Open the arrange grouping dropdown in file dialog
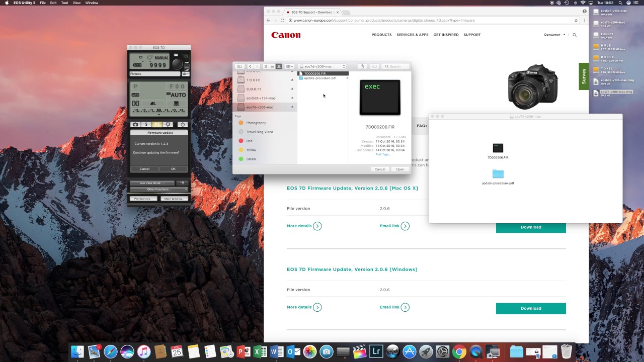 (x=290, y=66)
